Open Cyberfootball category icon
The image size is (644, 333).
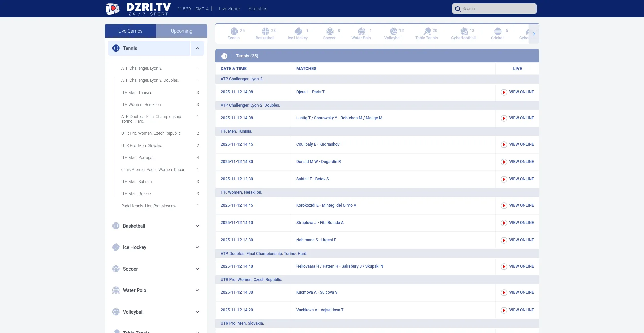(x=464, y=32)
